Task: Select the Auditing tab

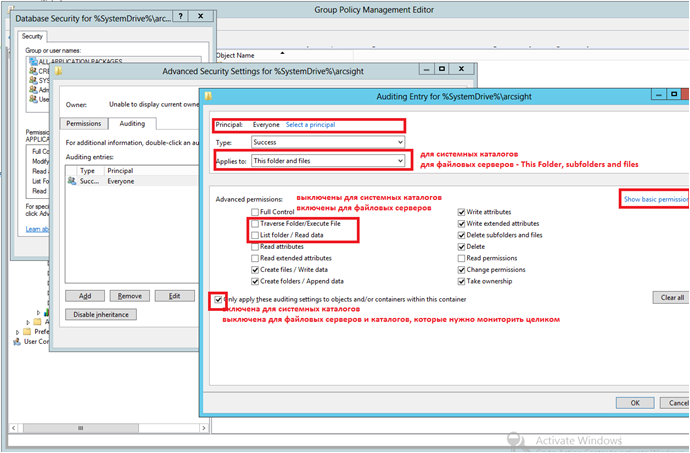Action: pos(132,124)
